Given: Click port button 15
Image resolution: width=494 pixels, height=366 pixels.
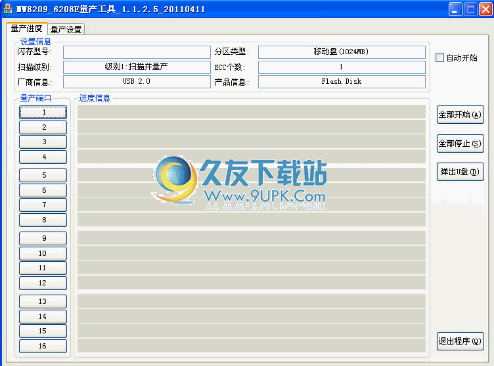Looking at the screenshot, I should (43, 331).
